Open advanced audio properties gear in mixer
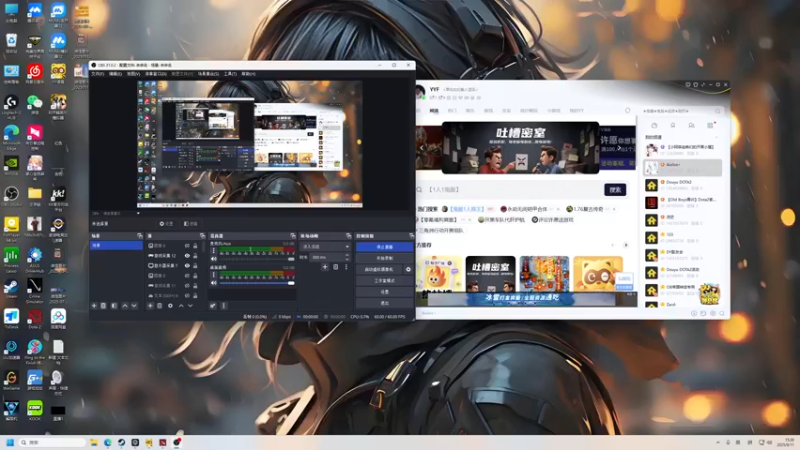The height and width of the screenshot is (450, 800). click(213, 306)
